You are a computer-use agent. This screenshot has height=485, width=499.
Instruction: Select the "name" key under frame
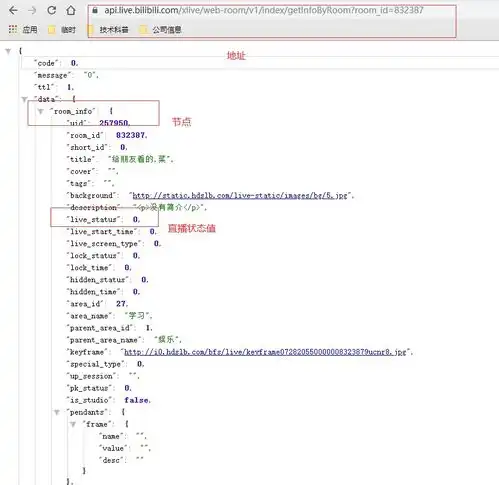(x=111, y=436)
